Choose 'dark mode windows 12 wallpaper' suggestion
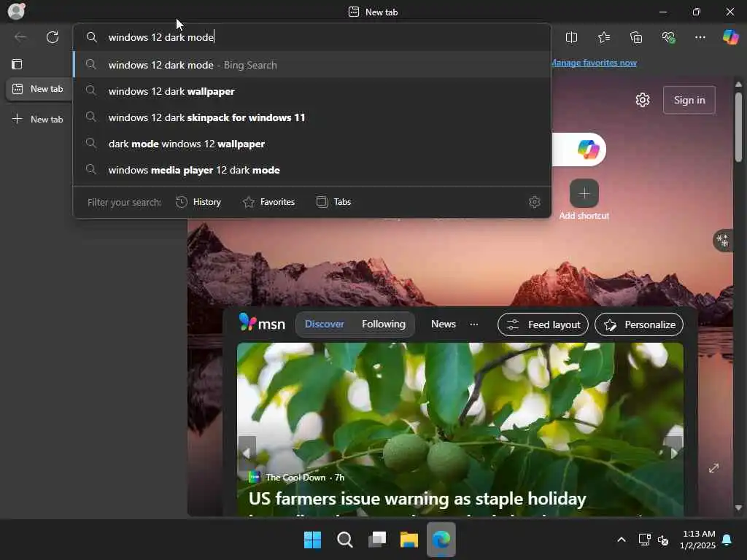 (312, 144)
